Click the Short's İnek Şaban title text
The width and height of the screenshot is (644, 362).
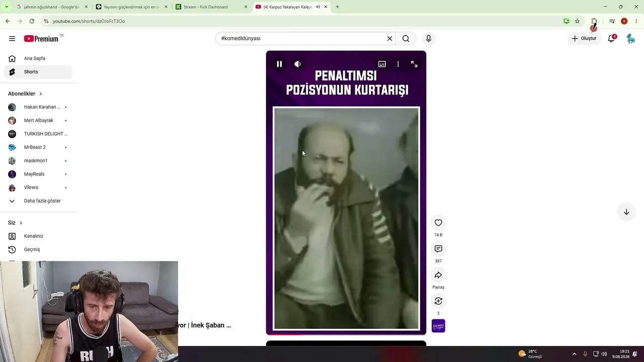coord(205,325)
